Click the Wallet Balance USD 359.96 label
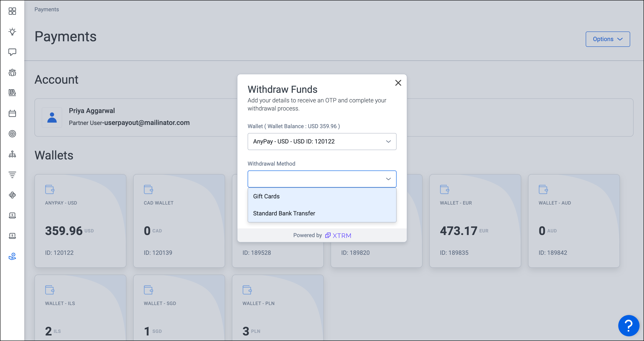The width and height of the screenshot is (644, 341). click(x=294, y=126)
